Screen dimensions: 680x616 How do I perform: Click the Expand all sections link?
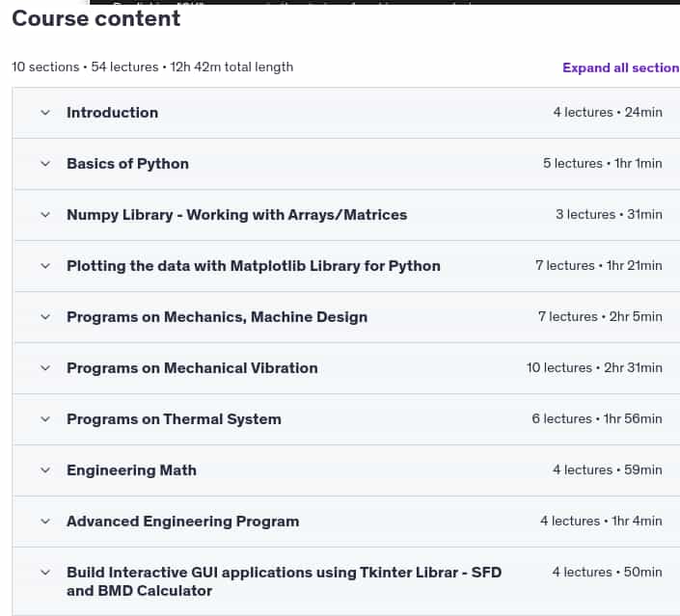(x=621, y=67)
